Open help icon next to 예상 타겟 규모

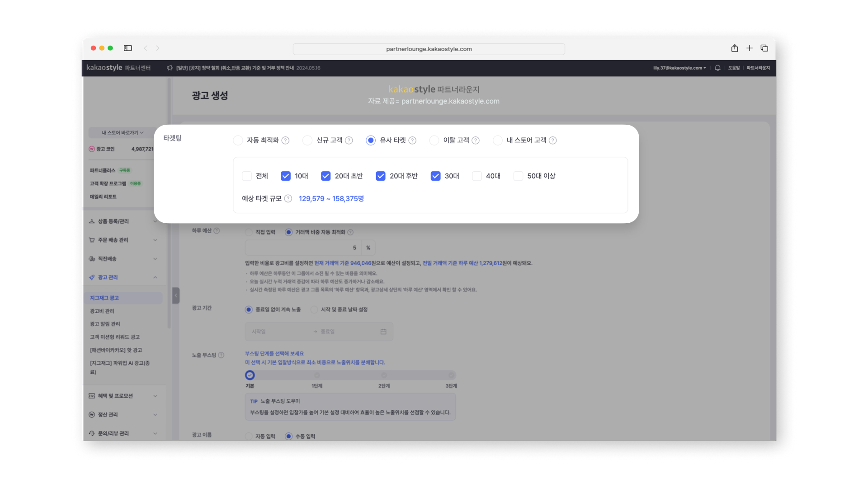tap(288, 199)
